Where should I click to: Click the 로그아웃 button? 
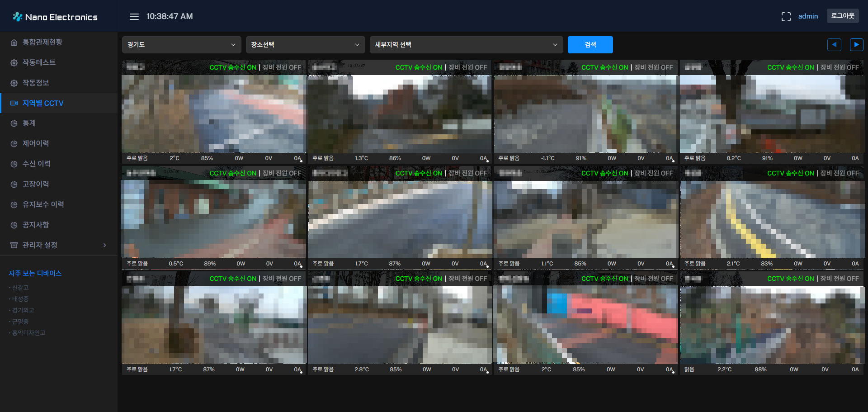click(842, 16)
